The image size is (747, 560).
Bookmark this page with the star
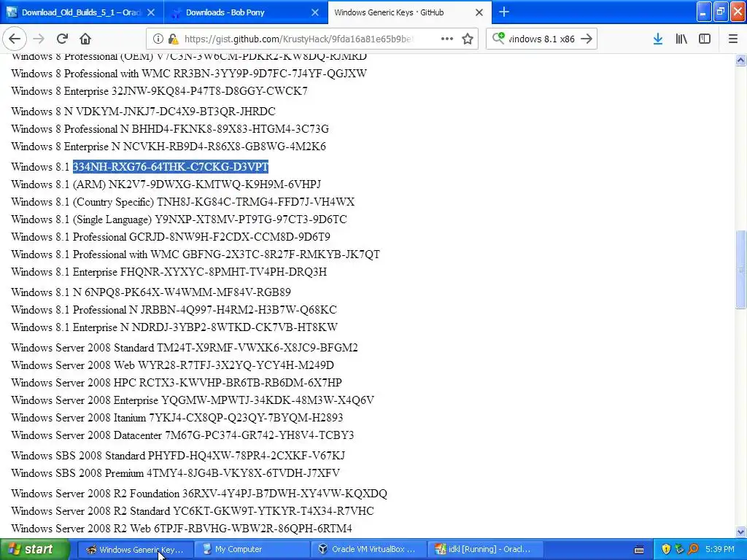(468, 39)
